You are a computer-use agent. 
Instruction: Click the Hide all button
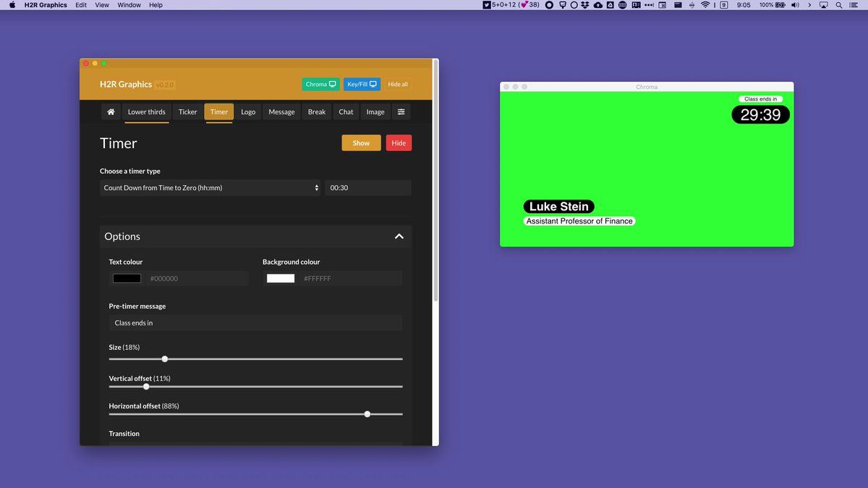click(x=398, y=85)
